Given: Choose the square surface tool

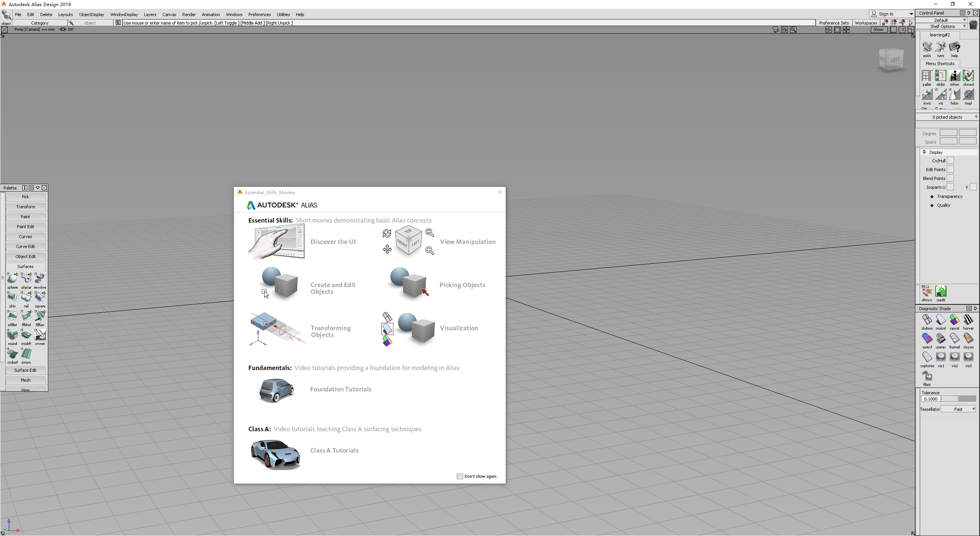Looking at the screenshot, I should tap(40, 297).
